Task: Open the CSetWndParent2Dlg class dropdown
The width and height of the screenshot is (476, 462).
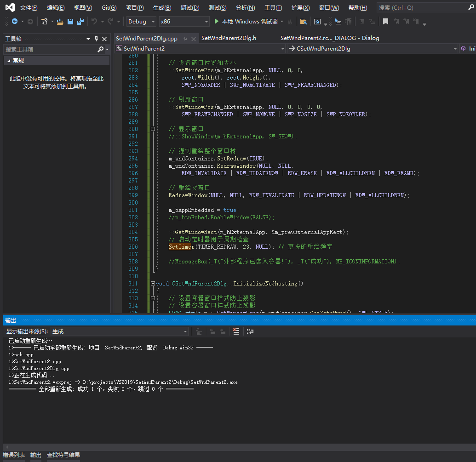Action: coord(373,49)
